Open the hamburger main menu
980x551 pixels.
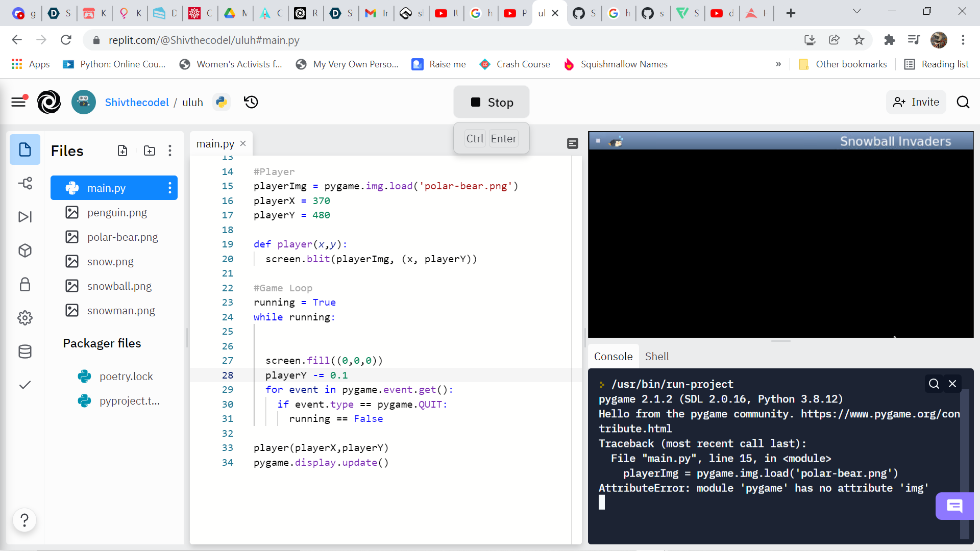[19, 102]
